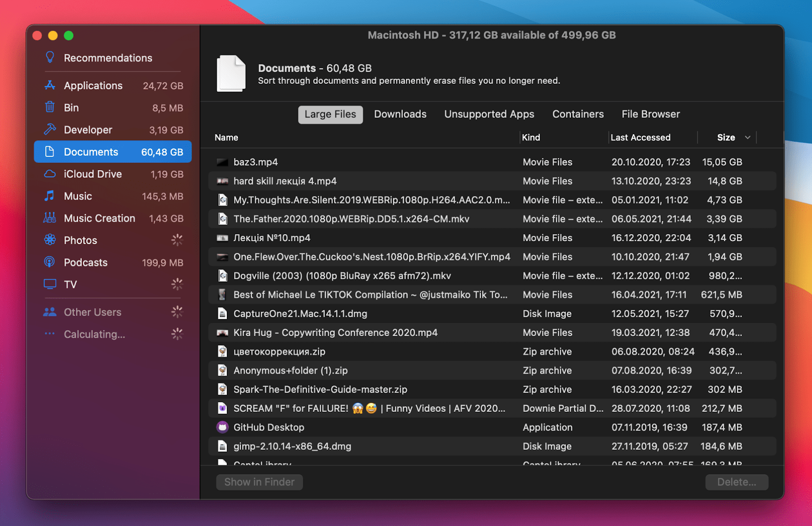This screenshot has width=812, height=526.
Task: Click the Application kind cell
Action: tap(548, 428)
